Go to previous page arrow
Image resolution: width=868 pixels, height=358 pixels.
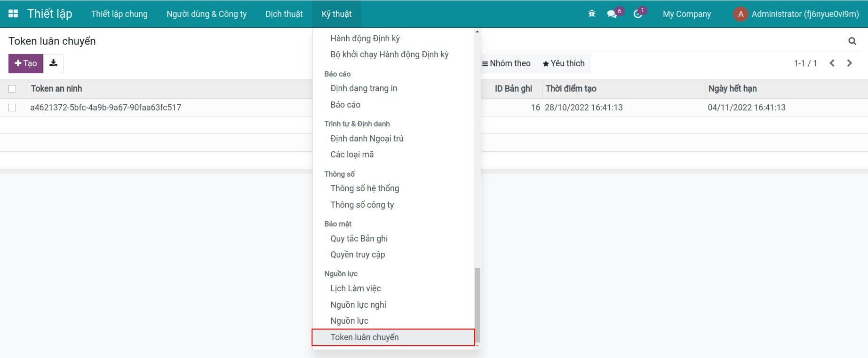pyautogui.click(x=832, y=63)
